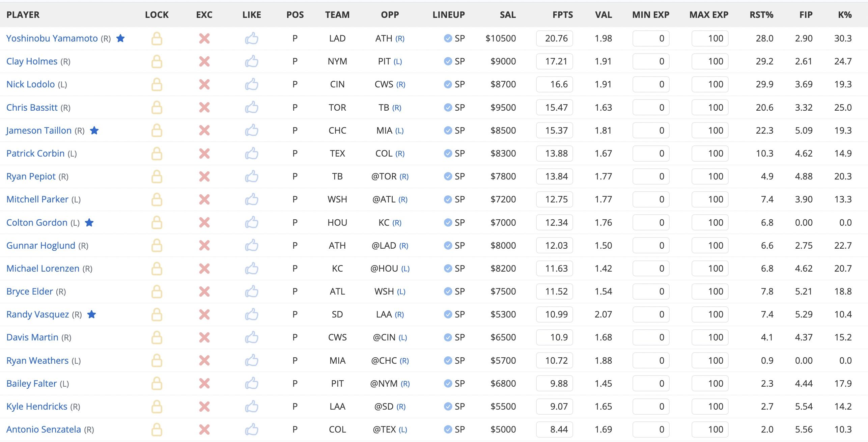Edit Davis Martin FPTS field 10.9
The image size is (868, 442).
[555, 337]
